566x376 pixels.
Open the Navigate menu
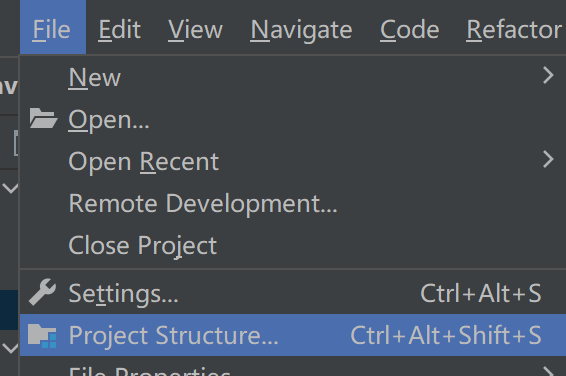(301, 30)
